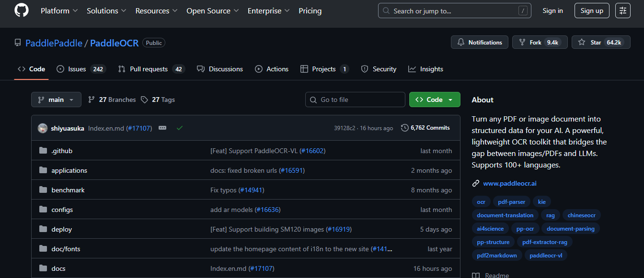Open the Pull requests tab
The width and height of the screenshot is (644, 278).
point(150,69)
